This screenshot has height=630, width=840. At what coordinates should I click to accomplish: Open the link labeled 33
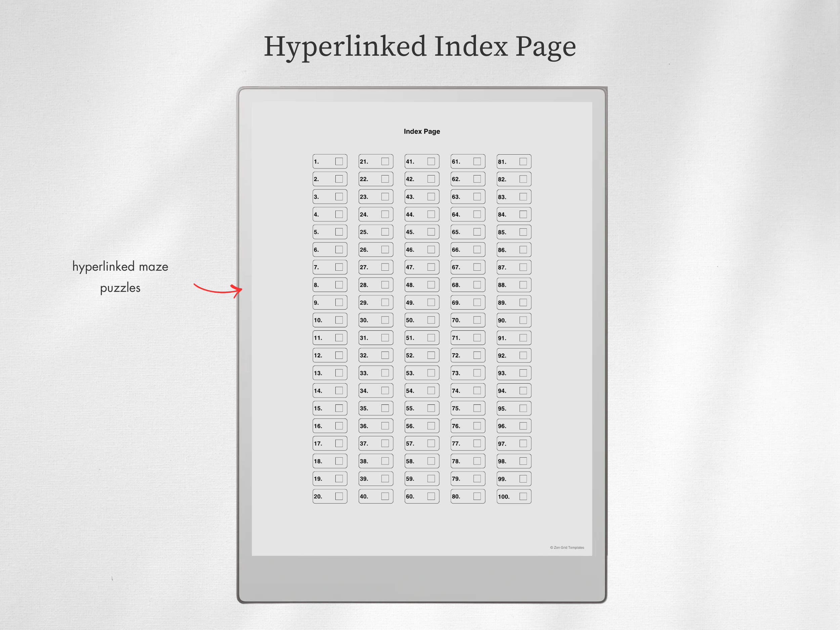[376, 373]
